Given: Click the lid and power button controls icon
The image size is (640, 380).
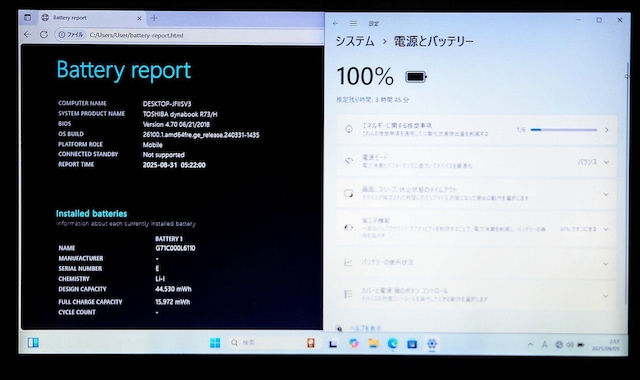Looking at the screenshot, I should coord(348,294).
